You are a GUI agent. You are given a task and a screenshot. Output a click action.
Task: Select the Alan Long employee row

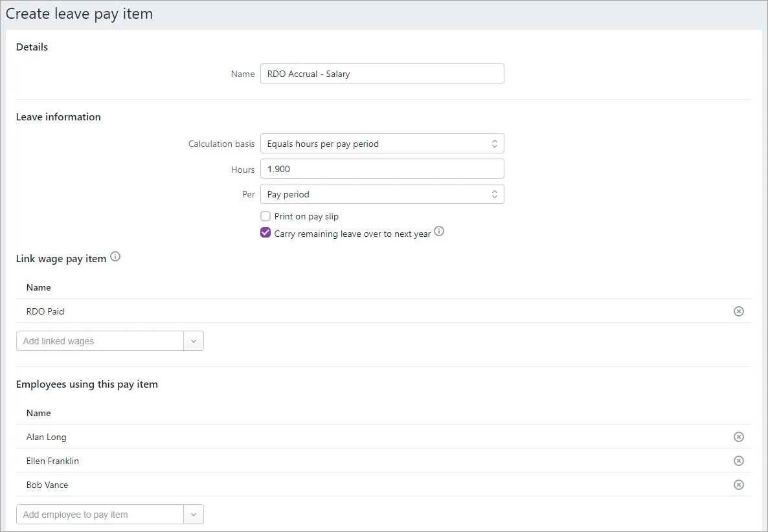click(383, 437)
